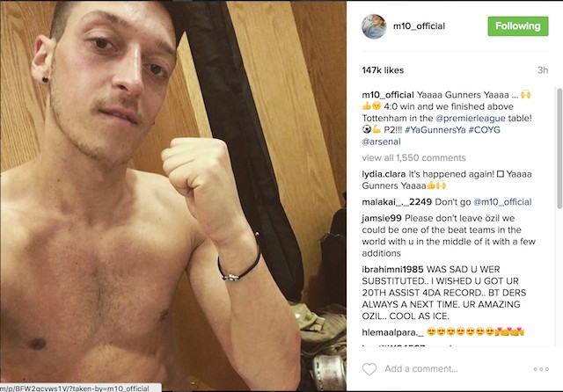Image resolution: width=563 pixels, height=392 pixels.
Task: Open the @arsenal mention link
Action: tap(381, 142)
